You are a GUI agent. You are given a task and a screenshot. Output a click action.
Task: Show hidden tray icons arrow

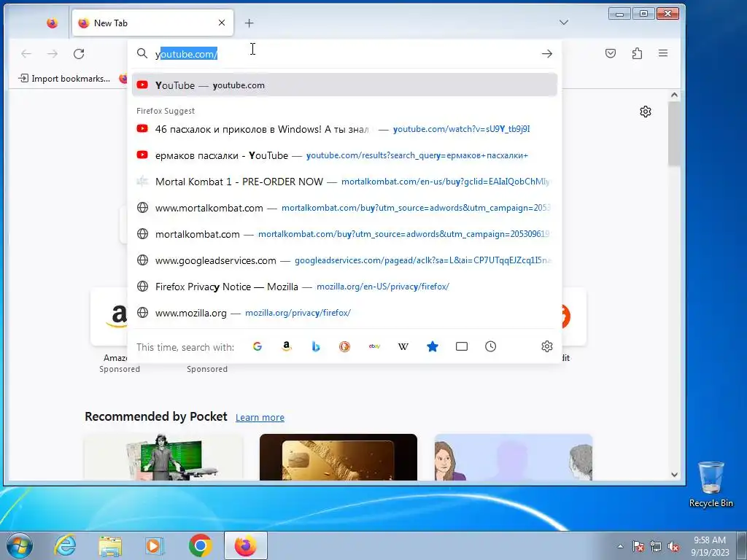coord(620,546)
